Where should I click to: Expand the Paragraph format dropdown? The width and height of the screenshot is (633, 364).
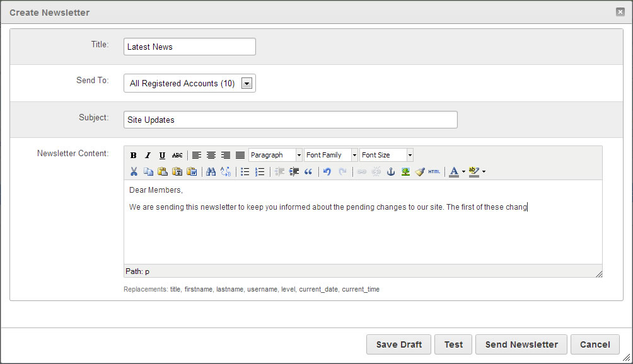(x=299, y=155)
